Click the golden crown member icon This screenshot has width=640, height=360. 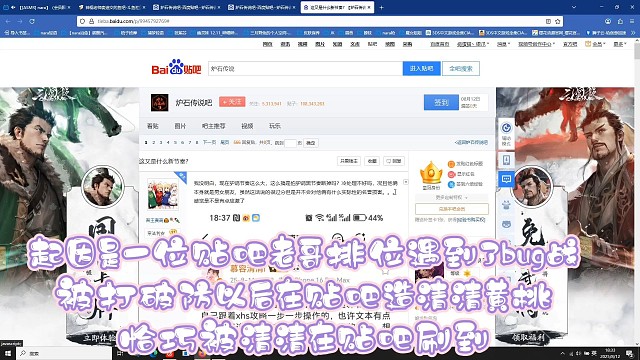coord(431,173)
